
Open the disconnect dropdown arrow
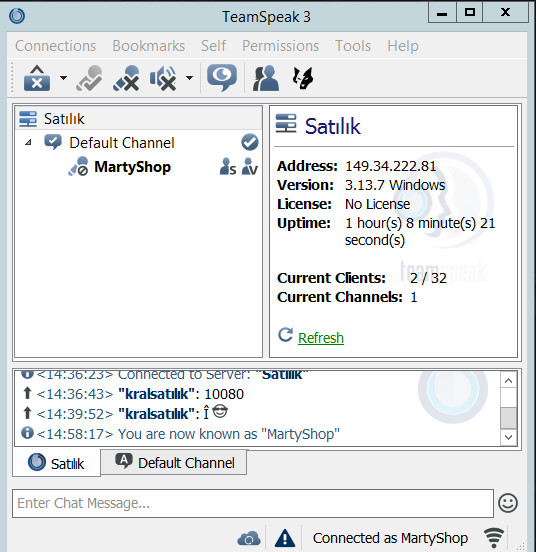point(63,77)
